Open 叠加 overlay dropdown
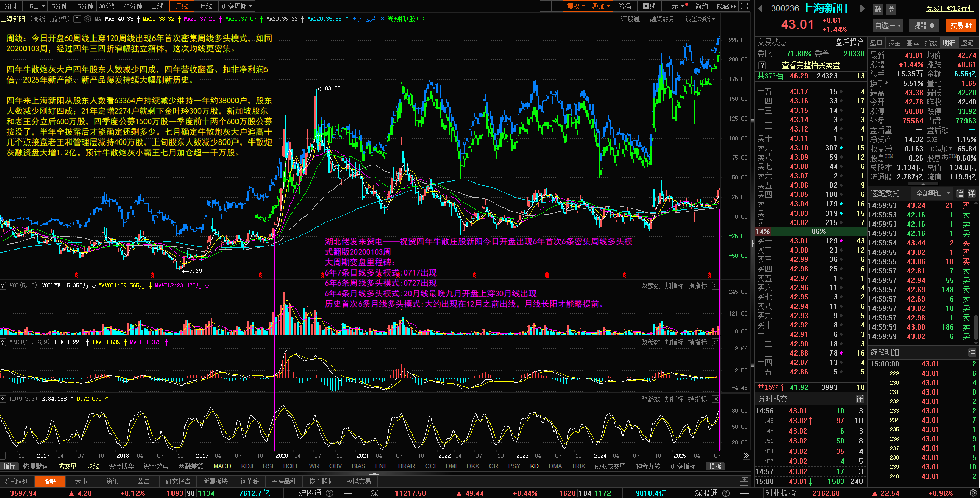 (x=601, y=6)
